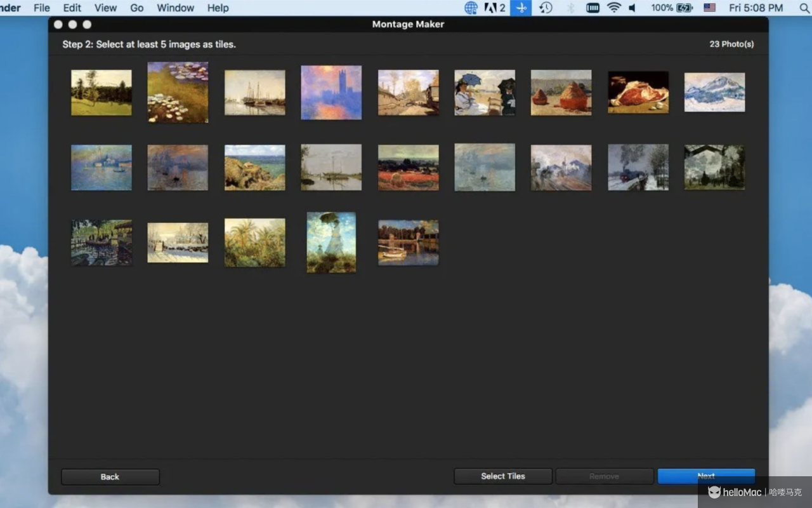Select the dark station roof painting thumbnail

715,168
